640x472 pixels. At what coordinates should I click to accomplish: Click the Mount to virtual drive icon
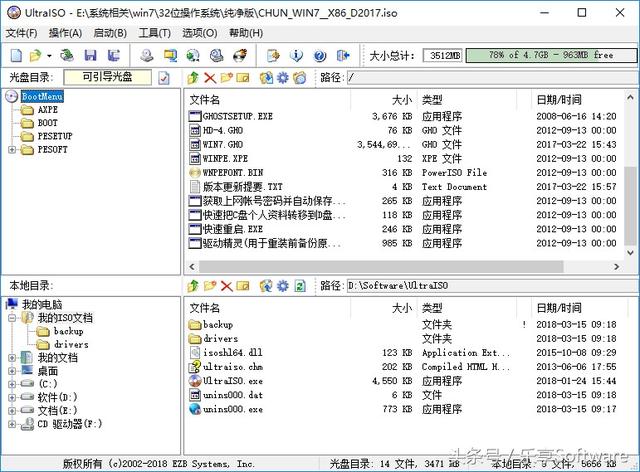[216, 55]
